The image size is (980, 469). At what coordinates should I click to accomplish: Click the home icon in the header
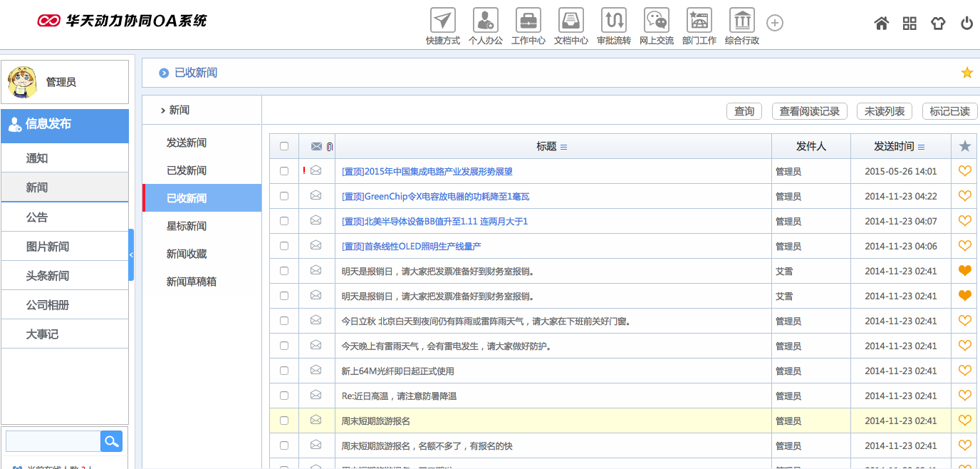[x=881, y=24]
